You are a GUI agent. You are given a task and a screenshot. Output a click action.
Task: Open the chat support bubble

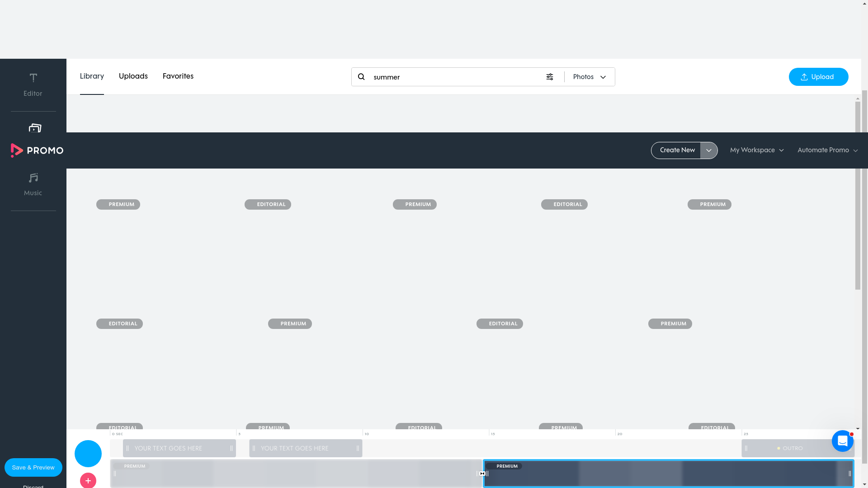coord(842,441)
